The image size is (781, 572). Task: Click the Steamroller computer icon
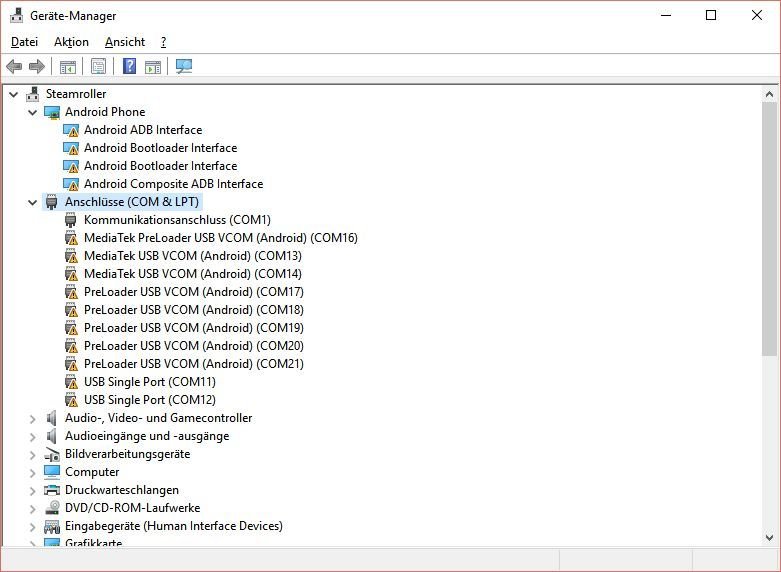tap(33, 94)
